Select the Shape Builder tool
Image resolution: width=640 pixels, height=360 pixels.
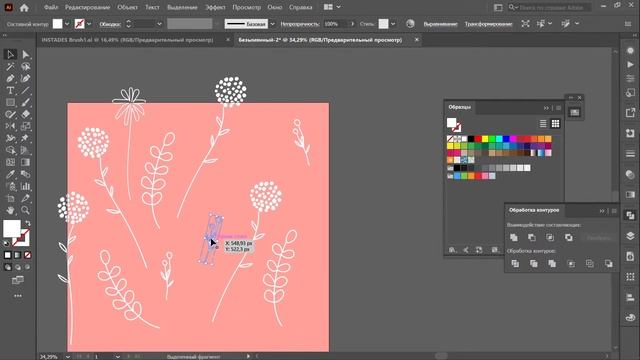point(10,150)
